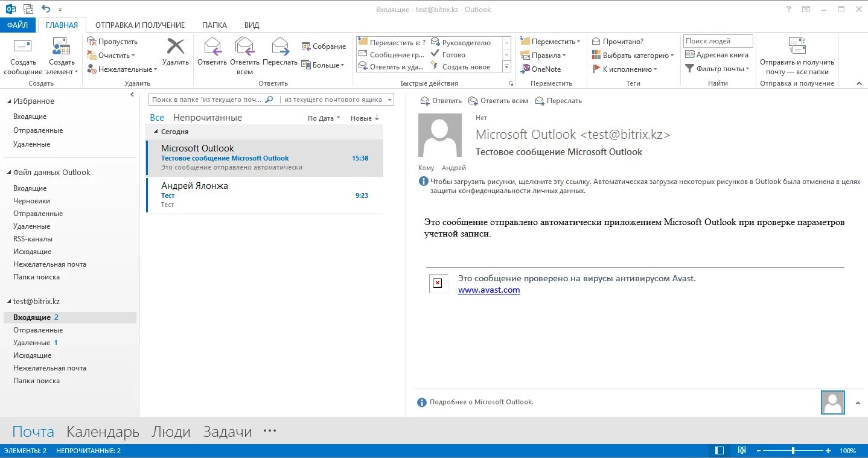Switch to Tasks (Задачи) module

(228, 432)
